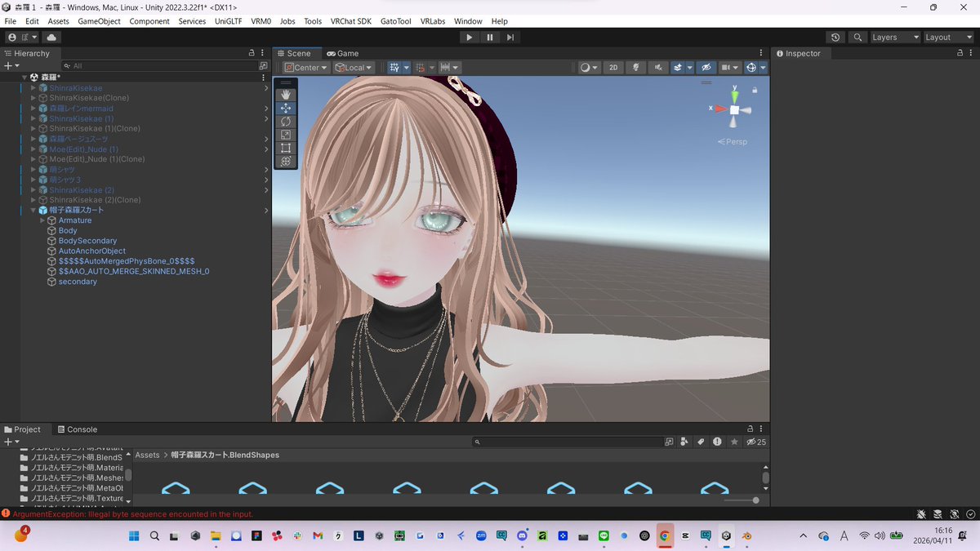Select $$AAO_AUTO_MERGE_SKINNED_MESH_0 in Hierarchy
The width and height of the screenshot is (980, 551).
pos(134,271)
